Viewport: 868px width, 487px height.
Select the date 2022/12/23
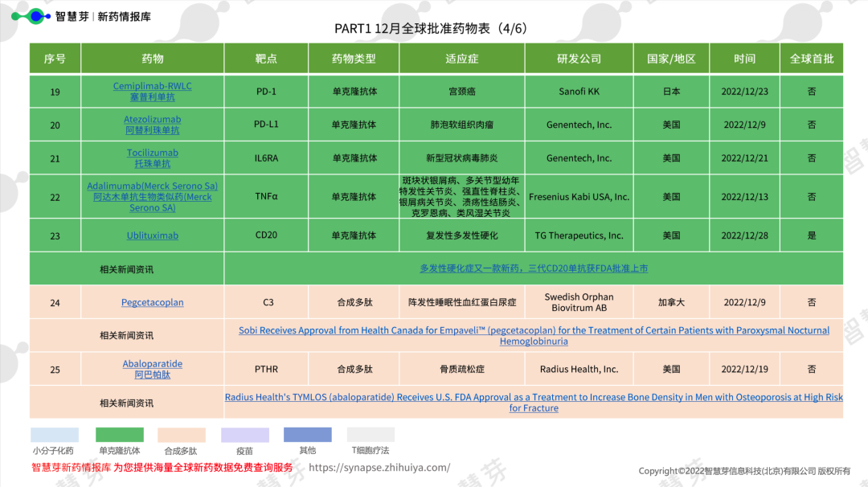(744, 92)
